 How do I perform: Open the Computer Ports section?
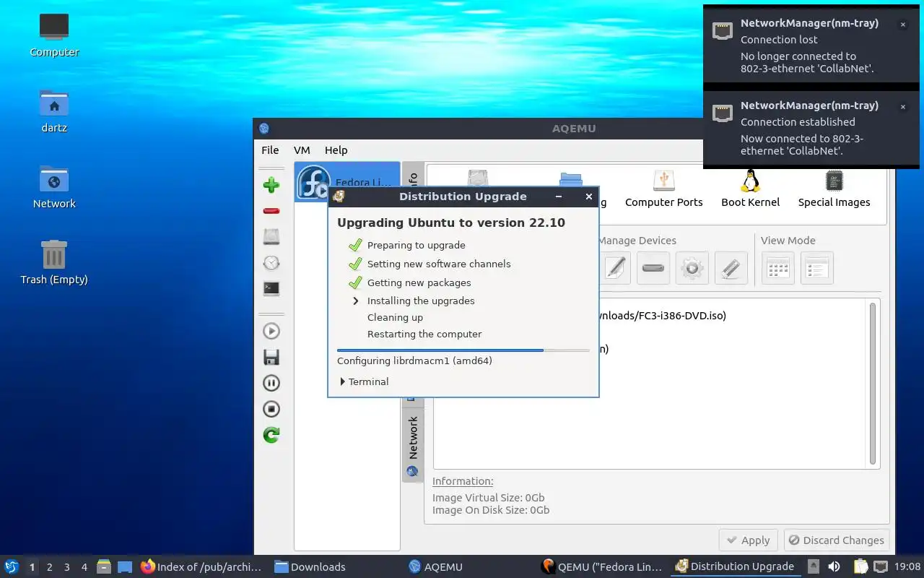(x=663, y=189)
